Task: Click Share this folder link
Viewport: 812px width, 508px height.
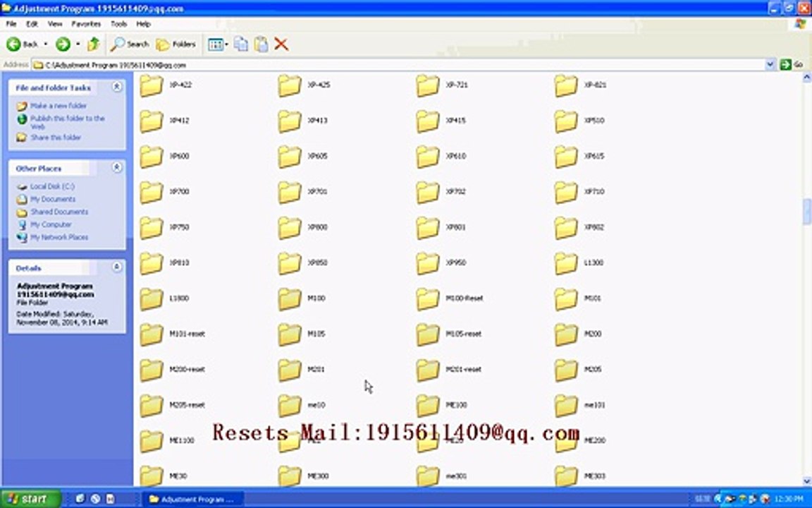Action: tap(56, 138)
